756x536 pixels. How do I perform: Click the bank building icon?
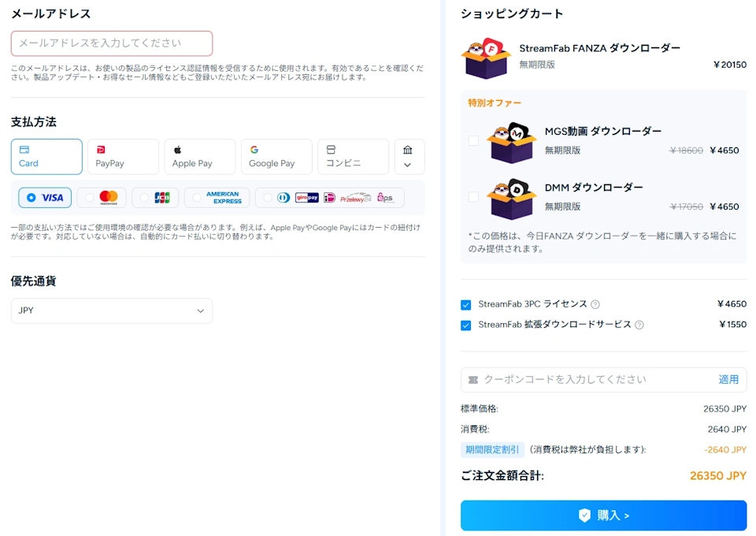coord(407,150)
